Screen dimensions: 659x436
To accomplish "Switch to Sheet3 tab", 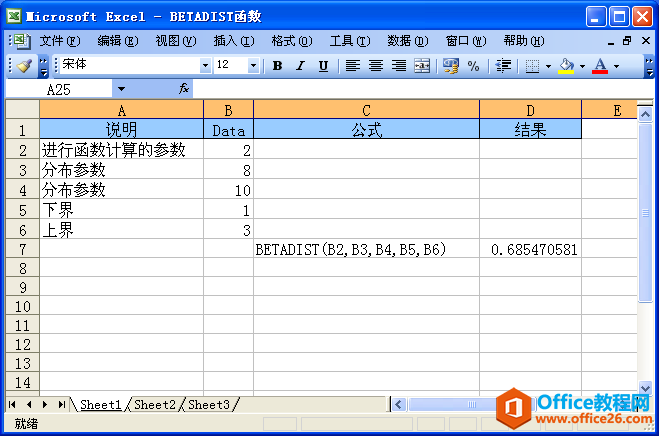I will click(209, 404).
